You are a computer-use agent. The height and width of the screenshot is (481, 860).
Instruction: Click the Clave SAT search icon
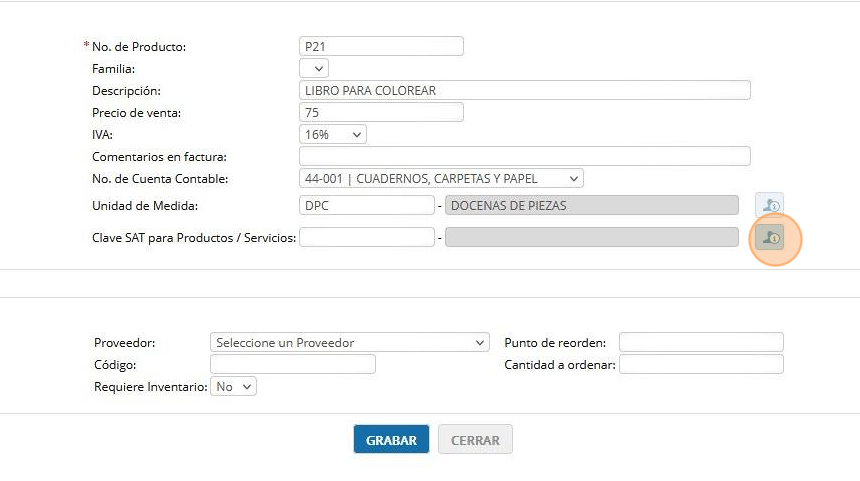pos(769,237)
